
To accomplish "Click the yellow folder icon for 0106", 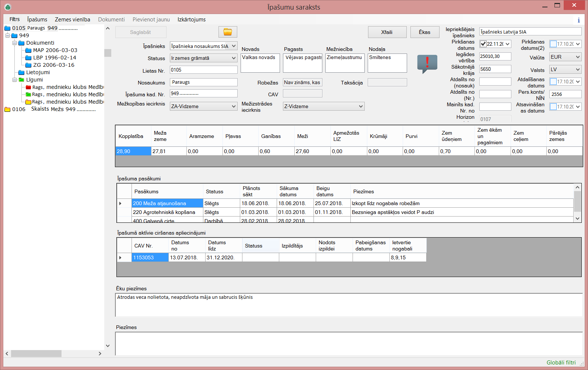I will tap(7, 109).
